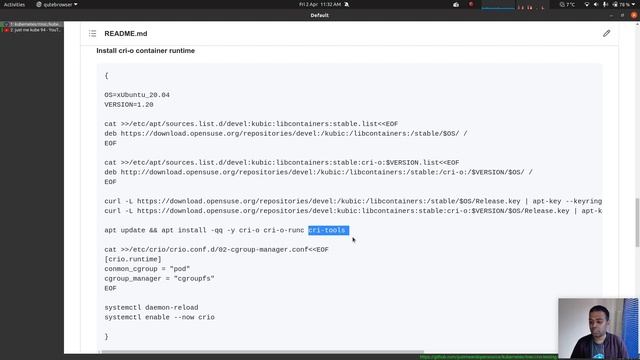Switch to the kubernetes/misc/kube tab
Viewport: 640px width, 360px height.
tap(32, 24)
